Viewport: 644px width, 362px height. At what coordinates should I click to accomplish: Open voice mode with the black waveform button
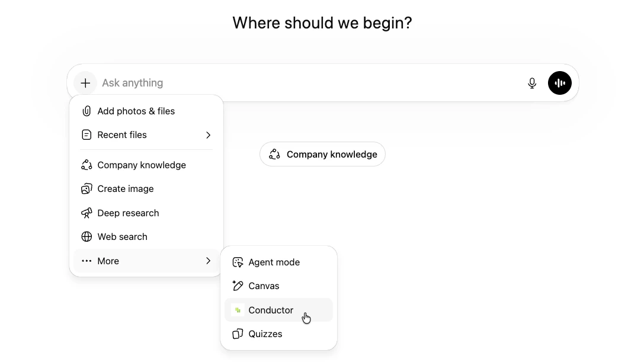(560, 83)
